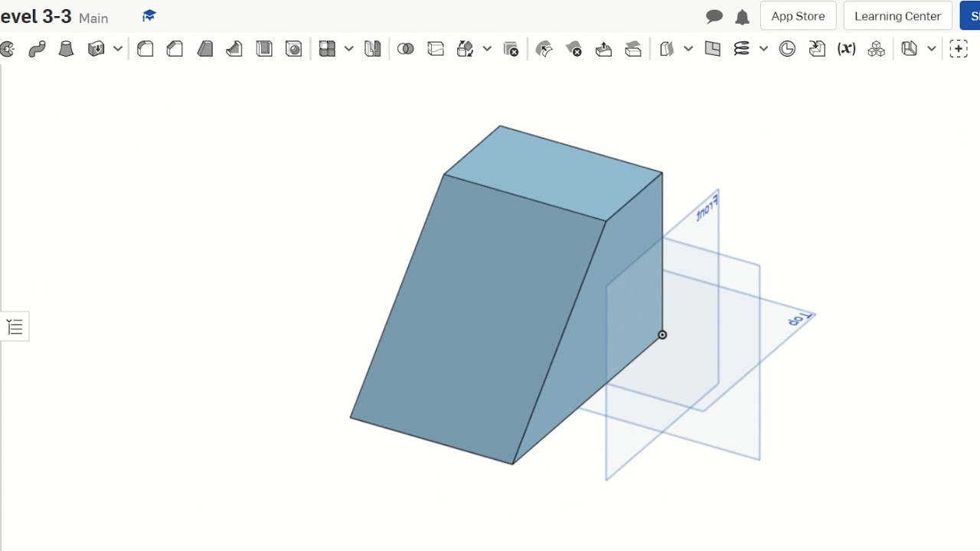Expand the Linear pattern dropdown arrow
Screen dimensions: 980x551
coord(349,49)
